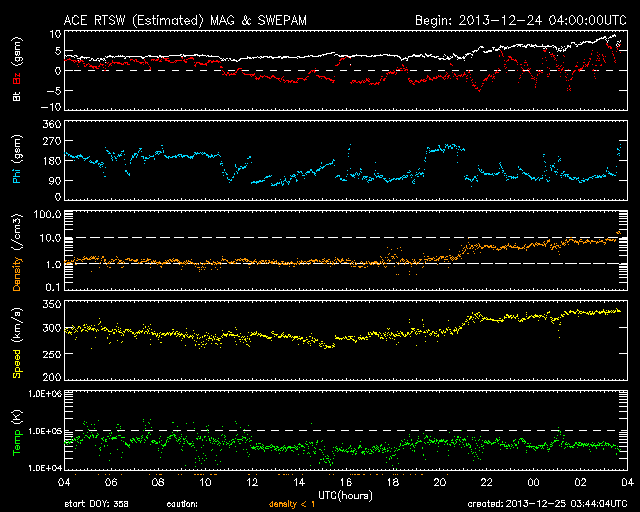
Task: Click the '14' hour tick label
Action: click(x=299, y=483)
